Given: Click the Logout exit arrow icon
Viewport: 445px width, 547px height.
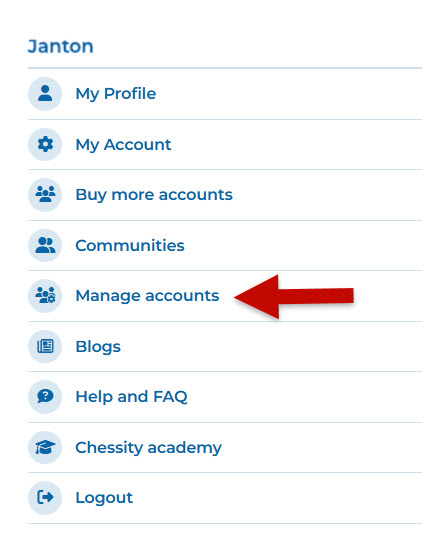Looking at the screenshot, I should click(45, 497).
